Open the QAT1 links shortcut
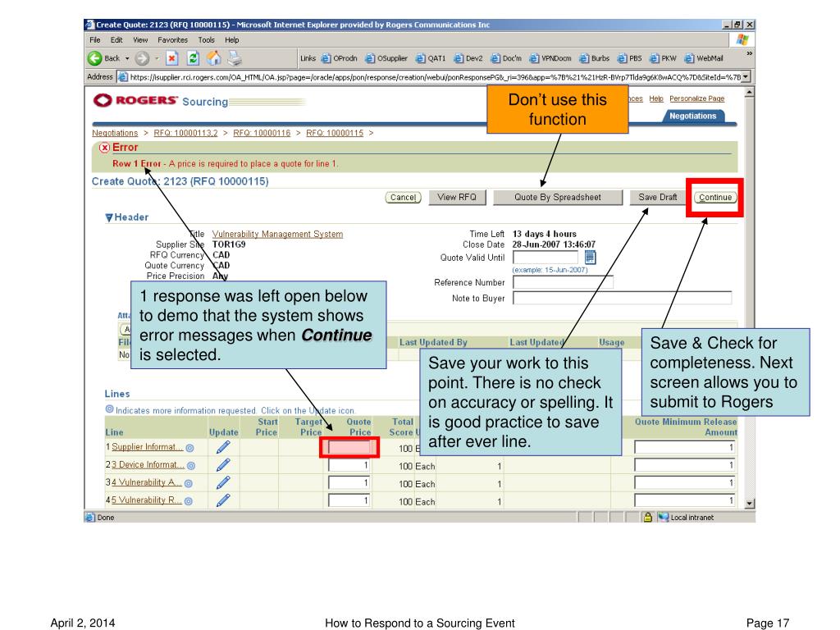 (x=431, y=58)
